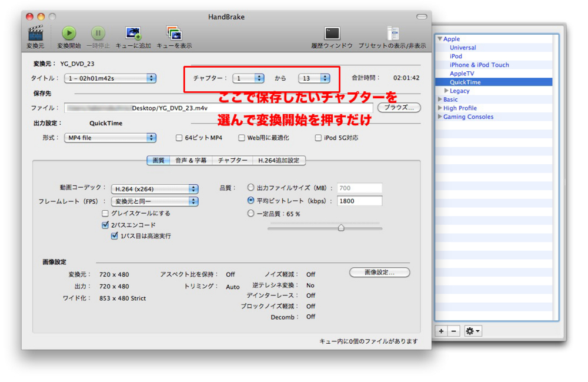The image size is (588, 382).
Task: Click the 合計時間 value 02:01:42
Action: tap(406, 78)
